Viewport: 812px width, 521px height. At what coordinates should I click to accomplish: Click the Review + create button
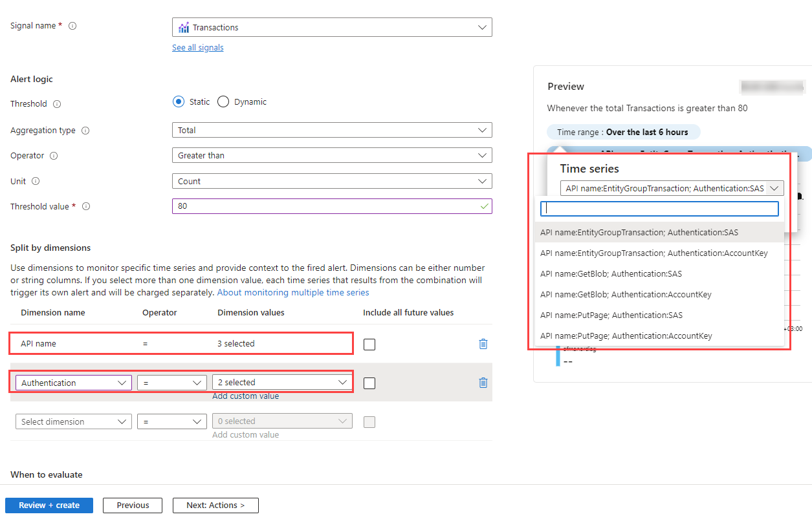(49, 505)
